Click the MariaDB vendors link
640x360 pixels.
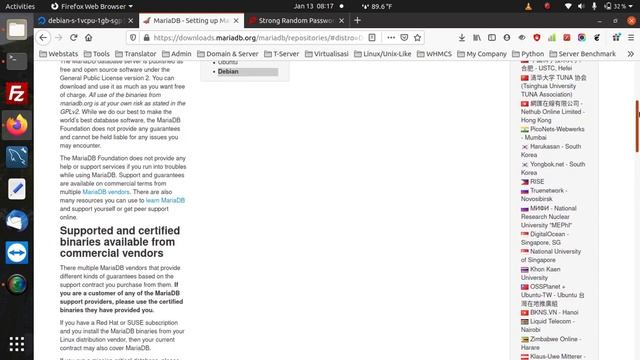[x=106, y=192]
